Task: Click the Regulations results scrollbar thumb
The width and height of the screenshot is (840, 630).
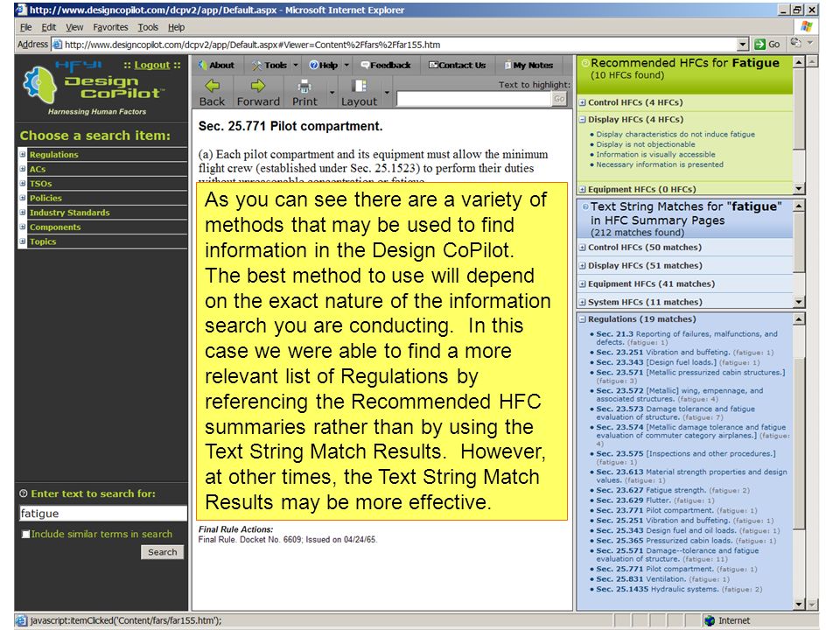Action: point(798,444)
